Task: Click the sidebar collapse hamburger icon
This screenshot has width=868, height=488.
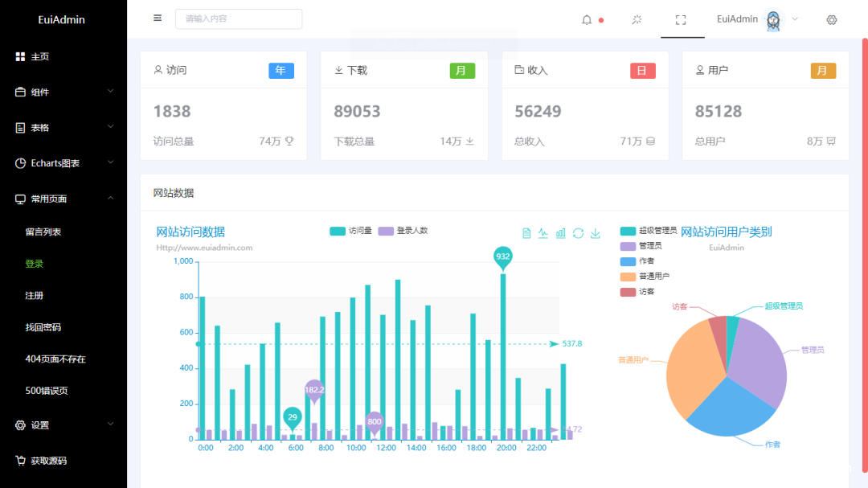Action: coord(158,18)
